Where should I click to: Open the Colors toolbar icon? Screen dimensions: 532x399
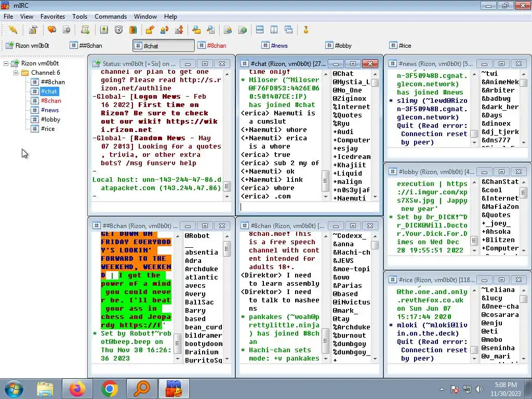click(x=133, y=30)
